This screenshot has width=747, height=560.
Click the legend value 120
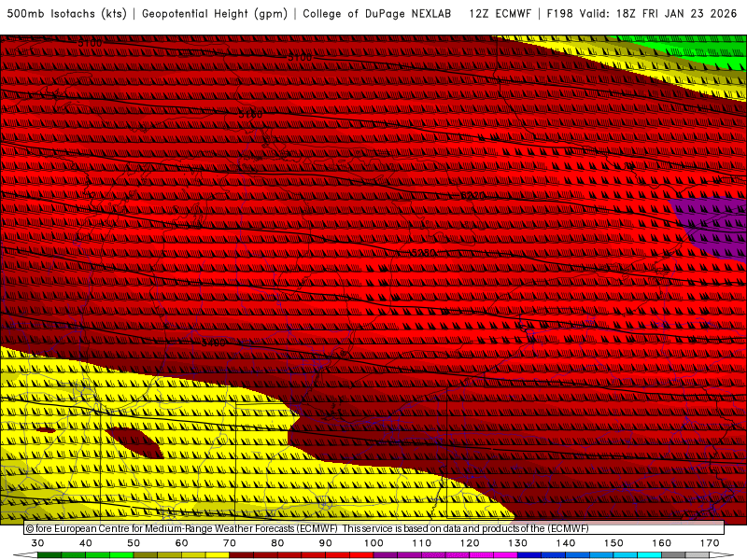(x=470, y=543)
